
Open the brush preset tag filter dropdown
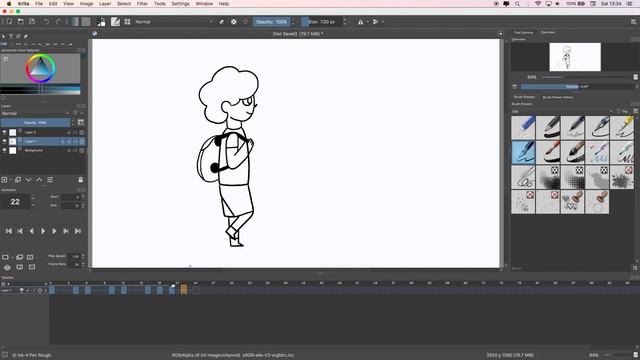562,111
